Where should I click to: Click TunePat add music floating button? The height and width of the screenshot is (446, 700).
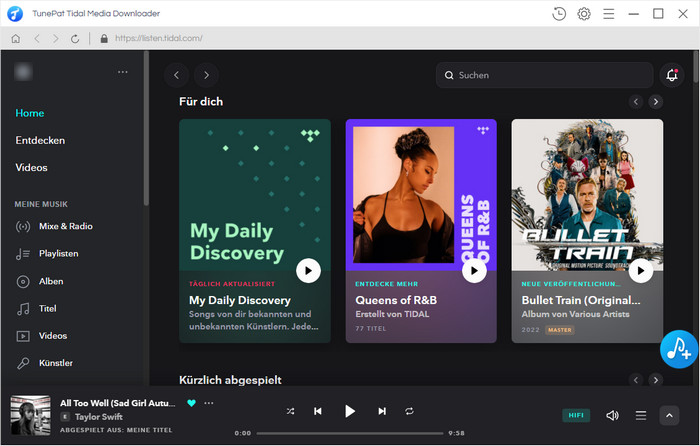(679, 349)
